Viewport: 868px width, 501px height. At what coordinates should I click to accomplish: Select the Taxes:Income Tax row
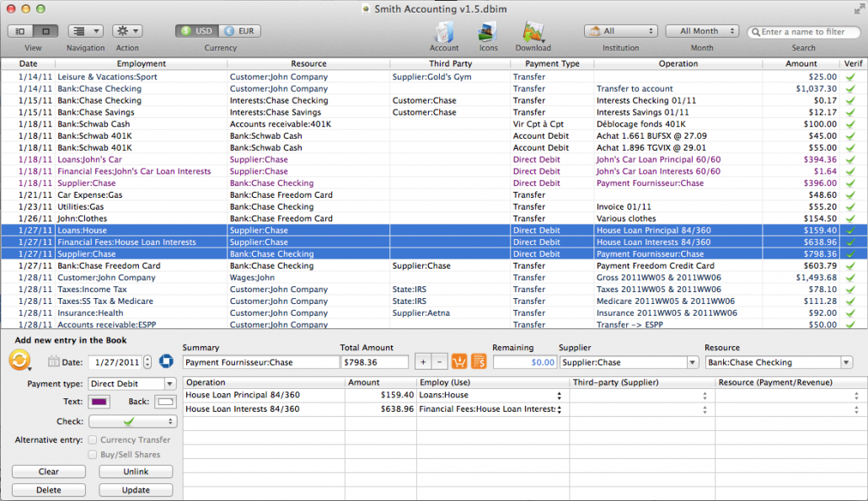pyautogui.click(x=434, y=289)
